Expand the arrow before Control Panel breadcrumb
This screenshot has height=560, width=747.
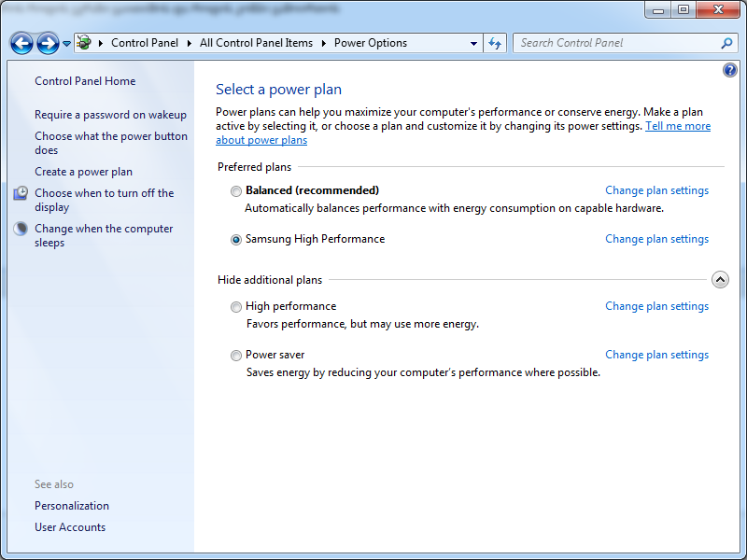101,43
